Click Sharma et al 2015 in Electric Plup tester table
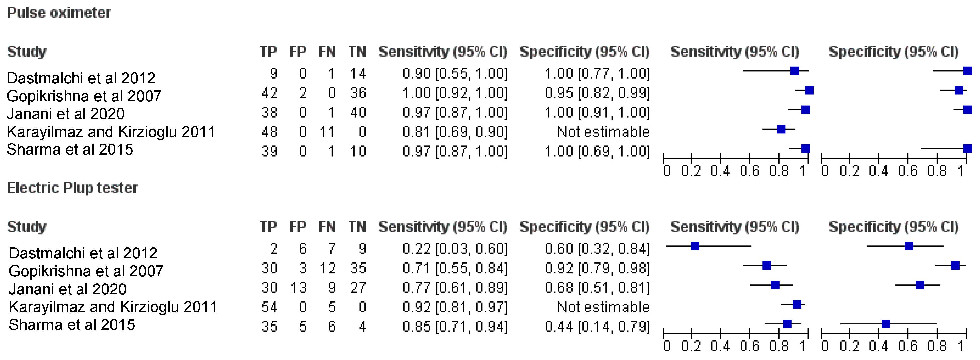Screen dimensions: 980x360 (72, 325)
